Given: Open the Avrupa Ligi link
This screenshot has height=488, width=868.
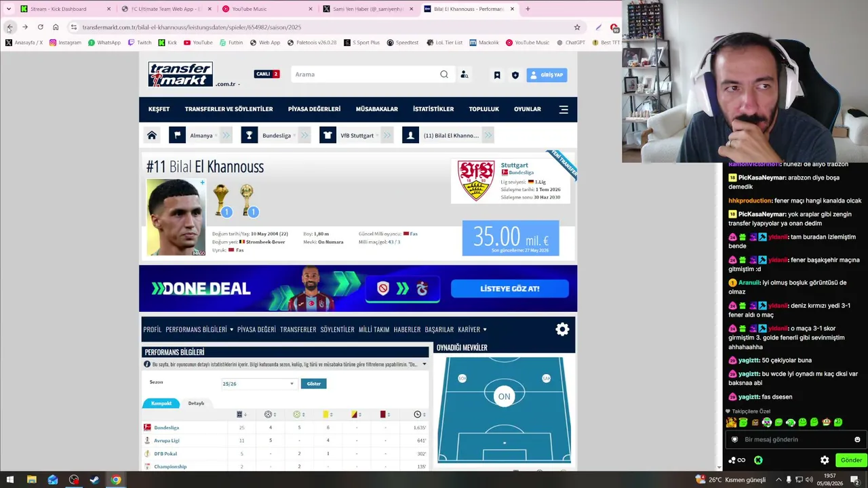Looking at the screenshot, I should coord(167,441).
